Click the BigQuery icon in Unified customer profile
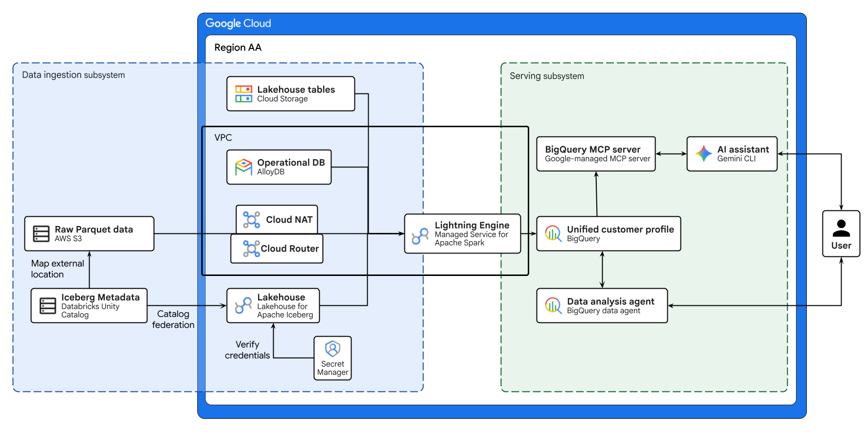 (553, 234)
